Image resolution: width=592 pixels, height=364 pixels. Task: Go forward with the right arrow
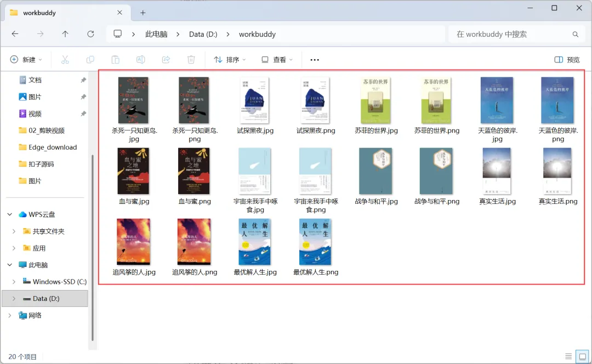coord(40,34)
